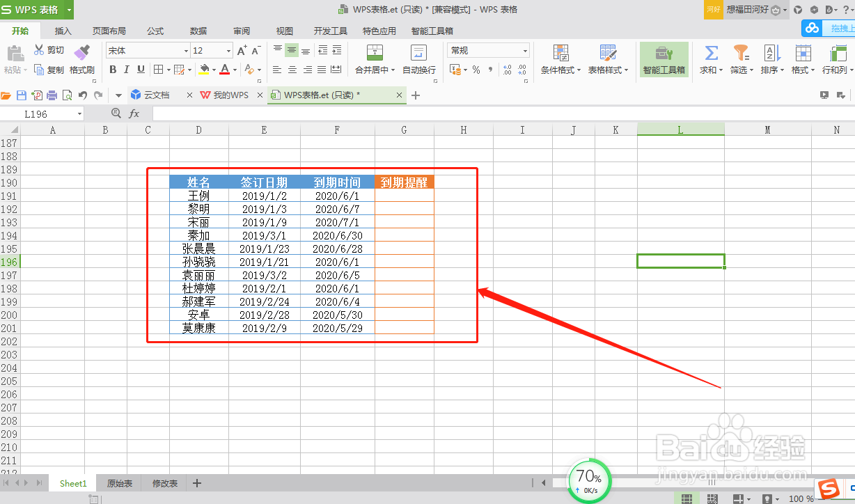Open the number format dropdown (常规)
The width and height of the screenshot is (855, 504).
[x=525, y=51]
